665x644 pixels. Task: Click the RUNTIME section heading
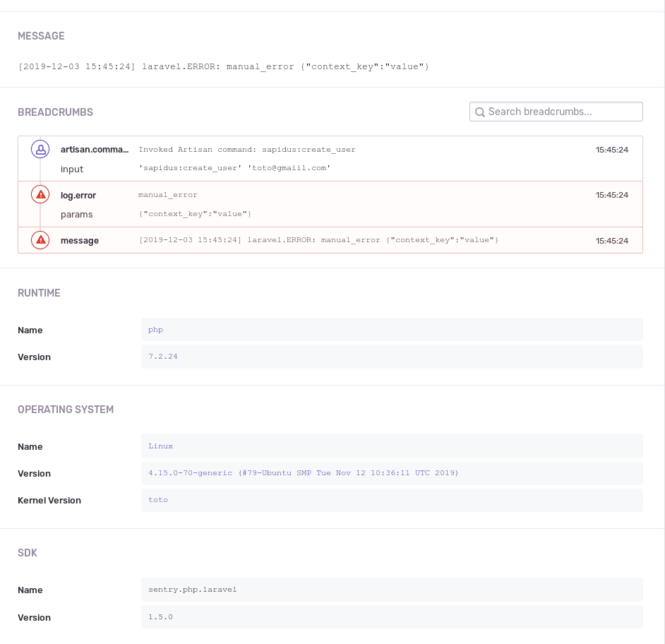pyautogui.click(x=37, y=293)
